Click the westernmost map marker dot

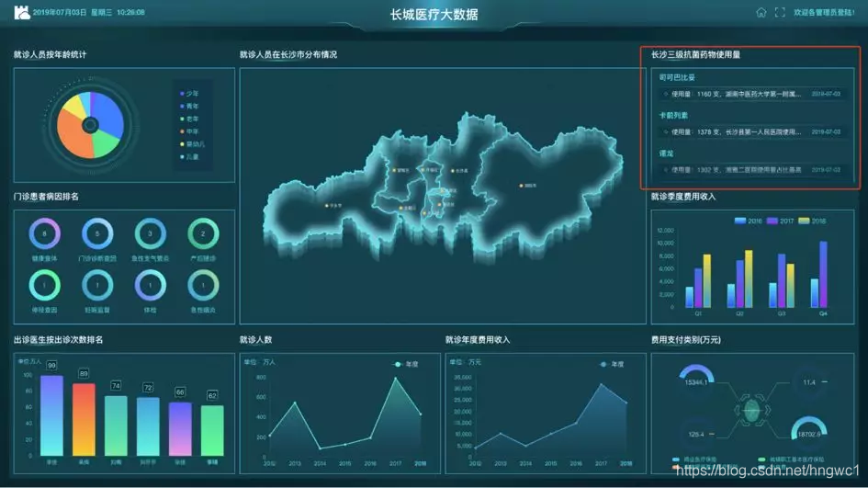pyautogui.click(x=327, y=206)
